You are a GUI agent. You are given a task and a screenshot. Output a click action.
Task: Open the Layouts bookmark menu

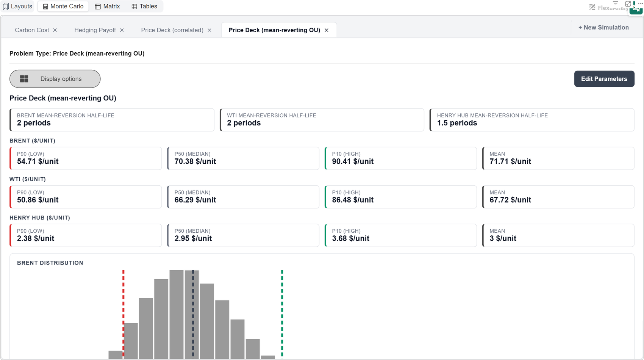click(x=17, y=6)
